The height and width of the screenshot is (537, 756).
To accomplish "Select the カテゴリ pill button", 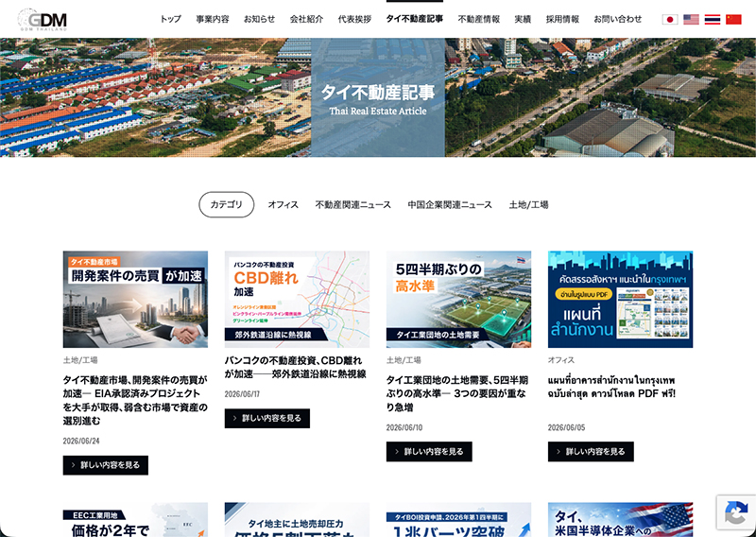I will tap(227, 204).
